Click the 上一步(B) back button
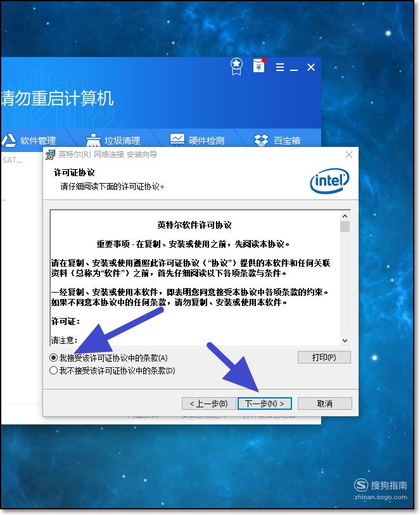The height and width of the screenshot is (515, 420). (x=209, y=404)
